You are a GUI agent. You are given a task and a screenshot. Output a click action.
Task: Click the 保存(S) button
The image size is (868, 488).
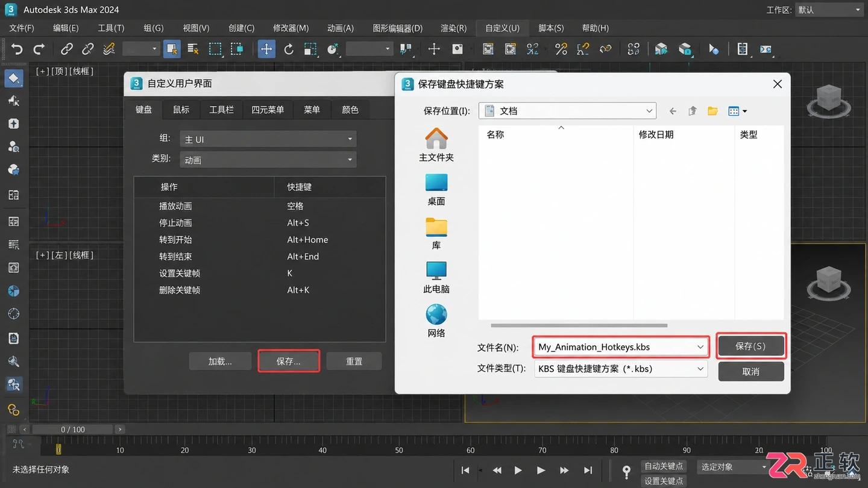(x=751, y=346)
